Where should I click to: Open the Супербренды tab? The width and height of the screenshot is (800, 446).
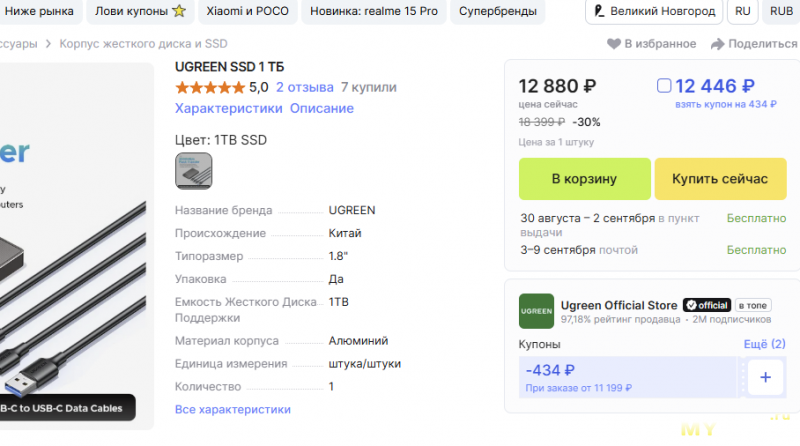(497, 11)
